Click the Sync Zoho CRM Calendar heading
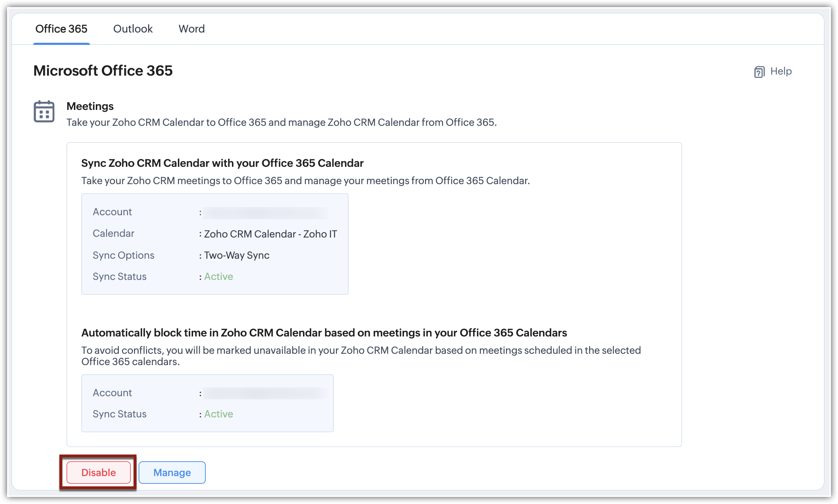The image size is (838, 504). (x=222, y=163)
